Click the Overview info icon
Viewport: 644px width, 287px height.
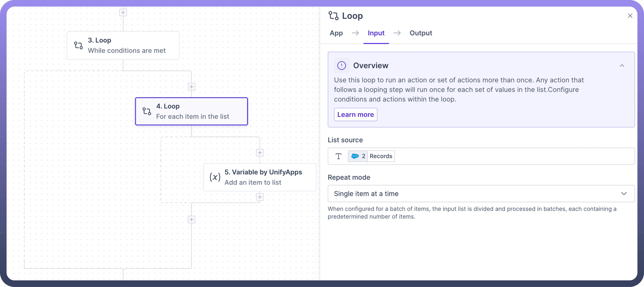point(342,66)
